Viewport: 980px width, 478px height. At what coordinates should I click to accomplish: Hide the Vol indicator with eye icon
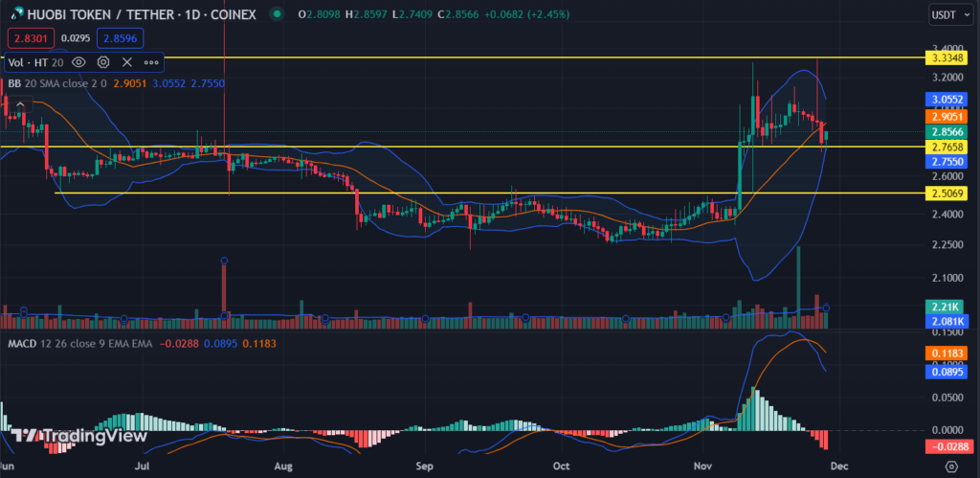[x=78, y=62]
